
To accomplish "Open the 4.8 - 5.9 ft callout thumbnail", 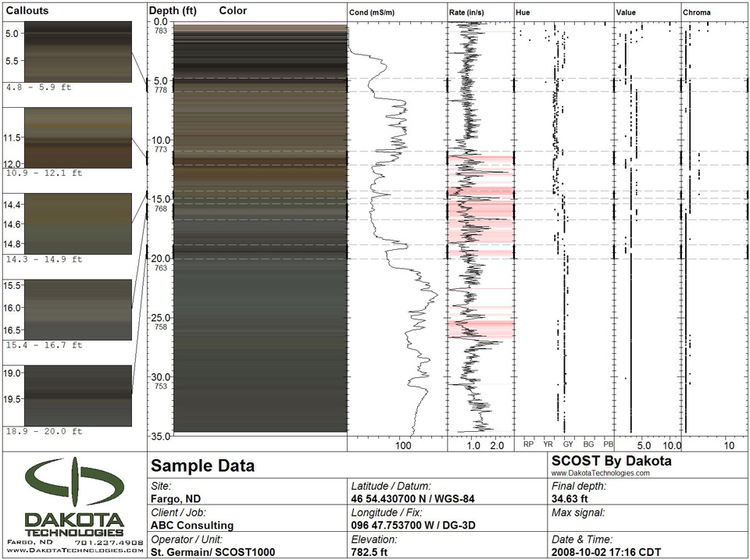I will 78,52.
